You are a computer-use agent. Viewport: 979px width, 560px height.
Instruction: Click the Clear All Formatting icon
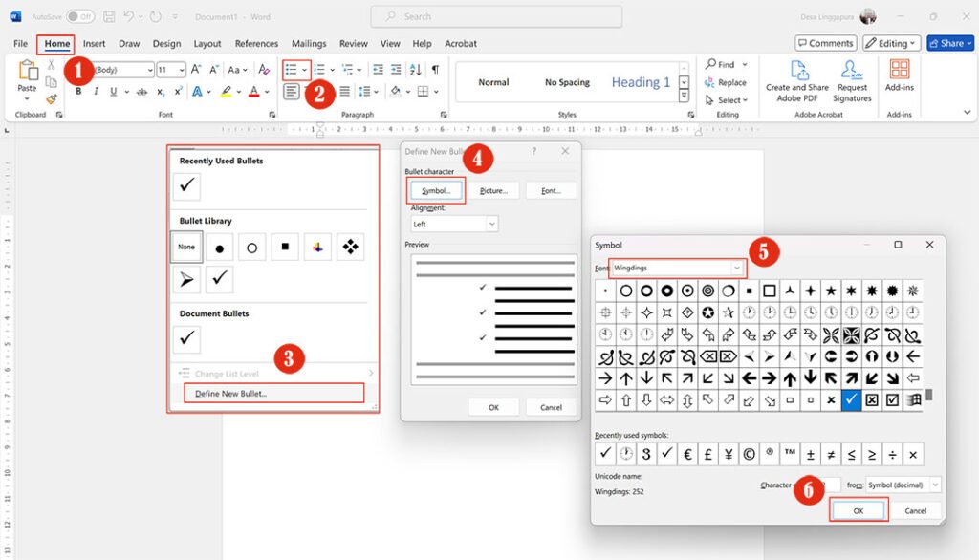tap(265, 70)
